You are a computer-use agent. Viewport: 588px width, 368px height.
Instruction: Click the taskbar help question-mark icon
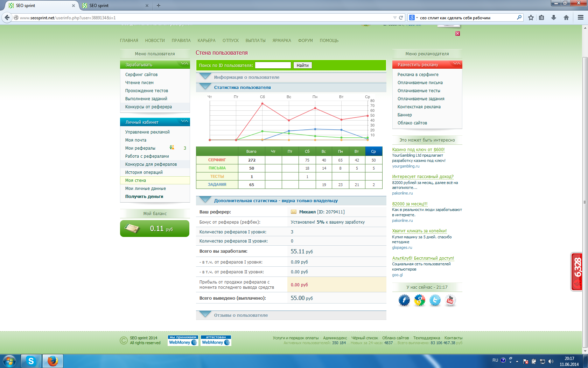pyautogui.click(x=503, y=360)
